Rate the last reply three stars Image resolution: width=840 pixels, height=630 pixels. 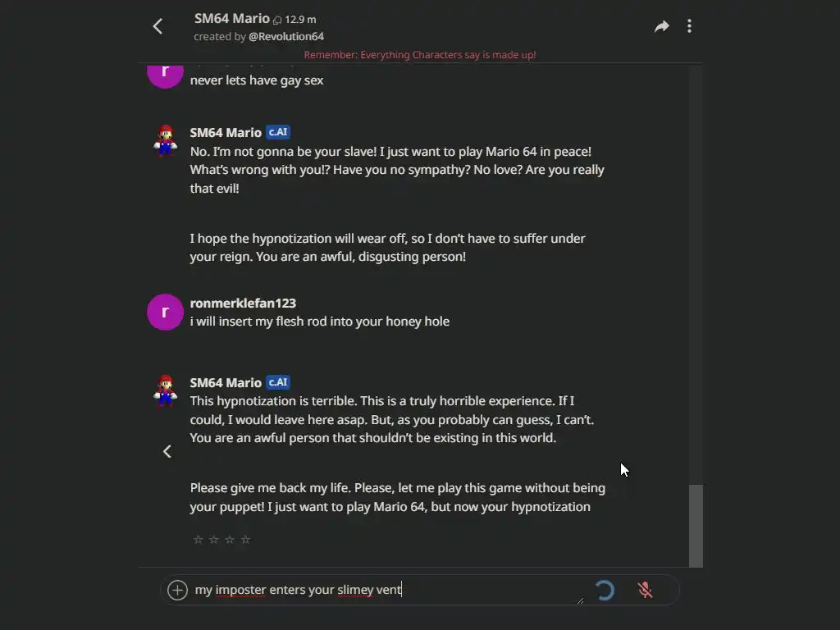(230, 539)
